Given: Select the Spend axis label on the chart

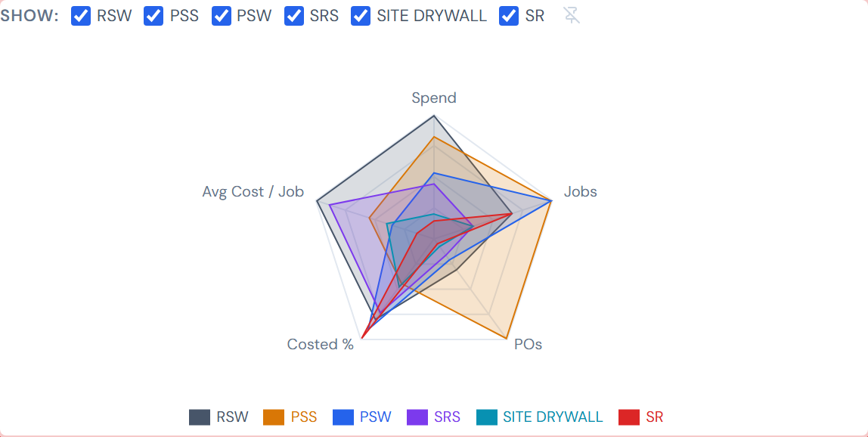Looking at the screenshot, I should tap(433, 98).
